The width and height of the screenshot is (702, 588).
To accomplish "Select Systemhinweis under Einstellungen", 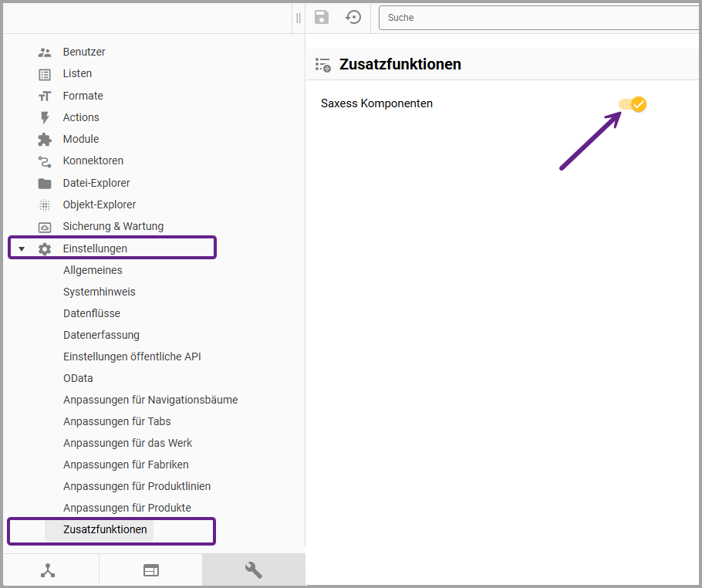I will click(100, 292).
